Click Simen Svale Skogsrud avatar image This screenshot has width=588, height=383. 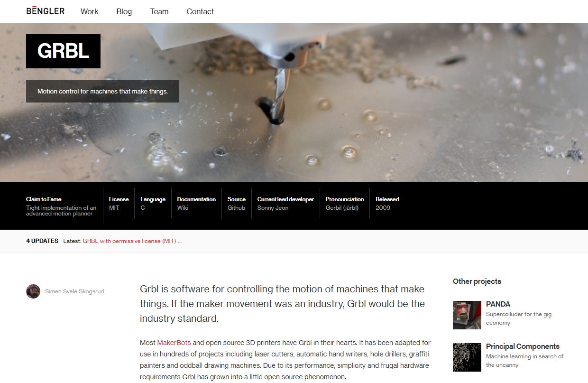[x=33, y=291]
